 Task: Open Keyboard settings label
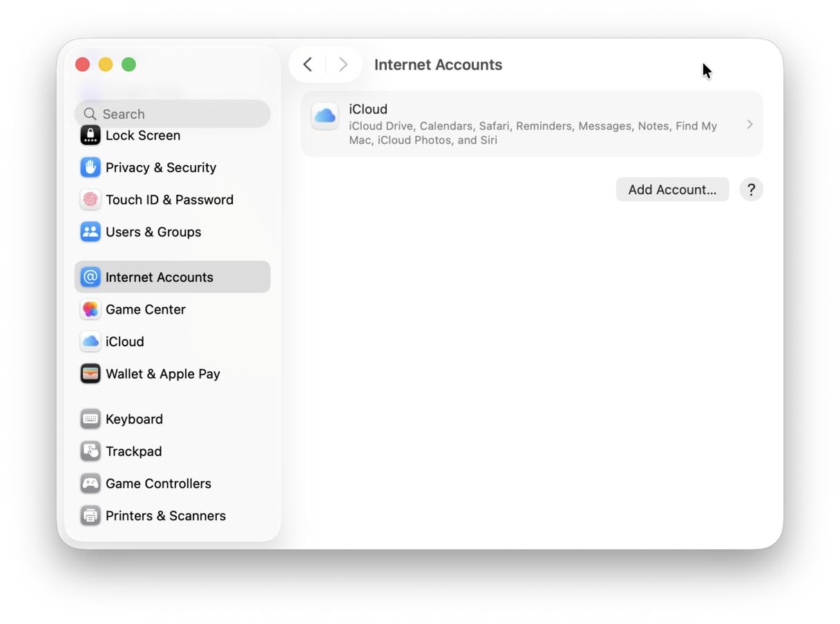coord(134,419)
